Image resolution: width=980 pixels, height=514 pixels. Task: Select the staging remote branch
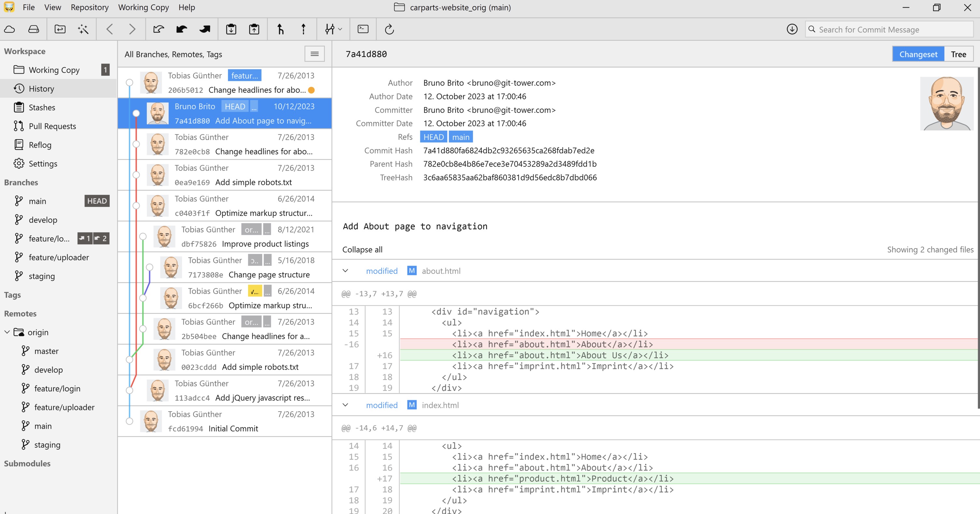click(47, 444)
